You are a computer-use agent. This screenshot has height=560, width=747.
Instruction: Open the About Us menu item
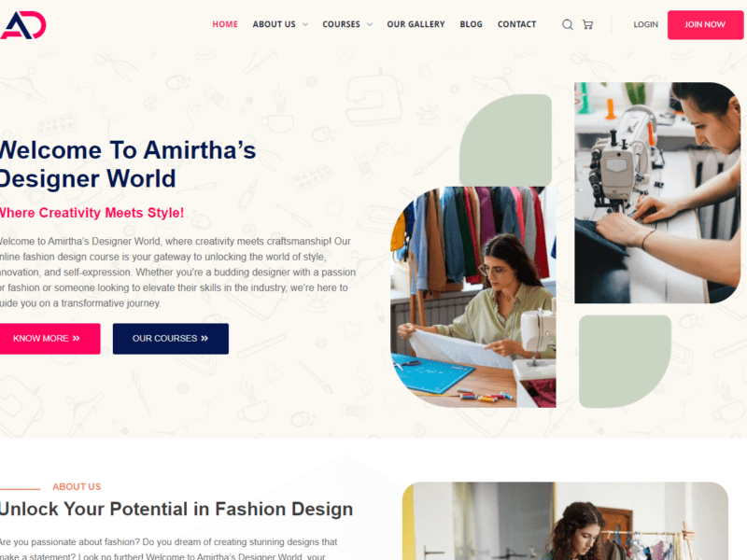point(274,24)
